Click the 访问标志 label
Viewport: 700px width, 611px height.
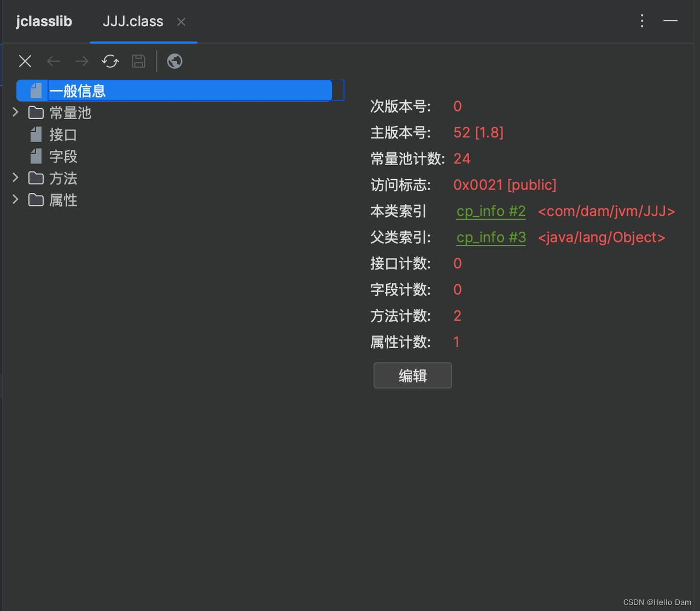(x=401, y=185)
